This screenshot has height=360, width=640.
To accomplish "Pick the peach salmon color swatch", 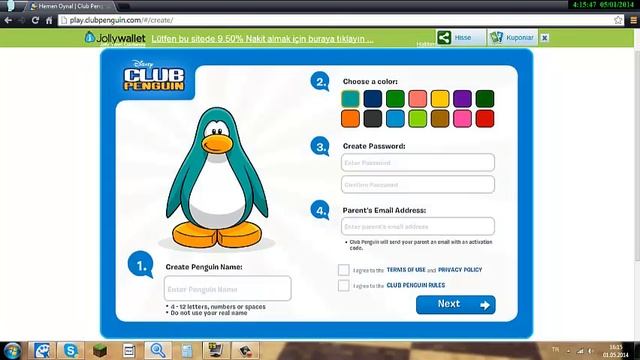I will [418, 99].
